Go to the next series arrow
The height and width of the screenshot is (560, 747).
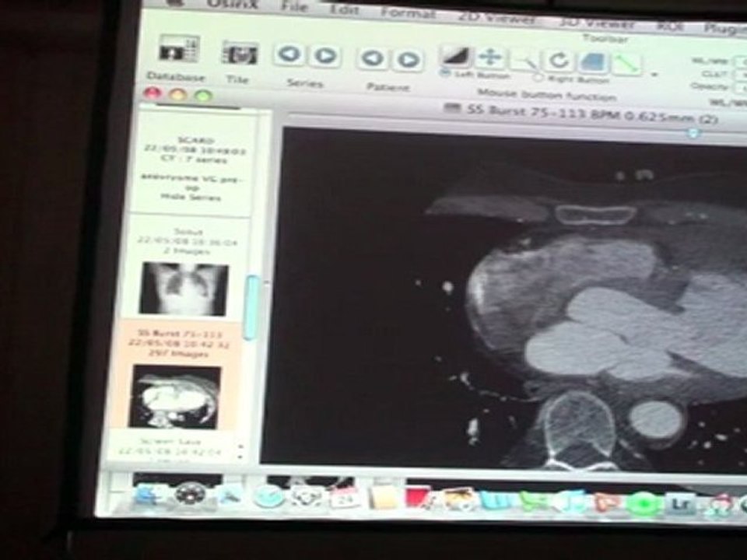pyautogui.click(x=325, y=56)
